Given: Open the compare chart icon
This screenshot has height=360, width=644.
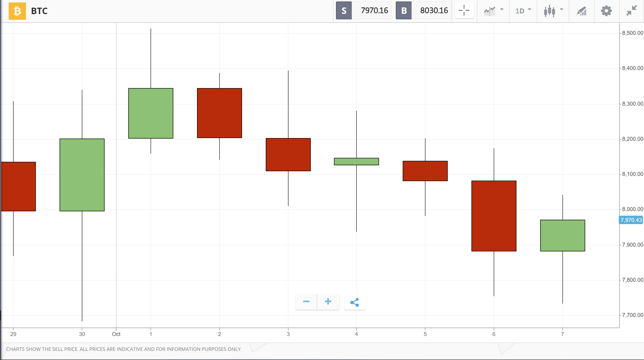Looking at the screenshot, I should pyautogui.click(x=489, y=11).
